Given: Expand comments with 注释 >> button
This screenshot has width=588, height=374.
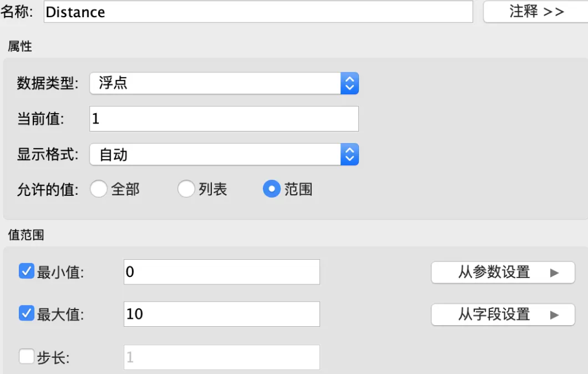Looking at the screenshot, I should point(536,11).
